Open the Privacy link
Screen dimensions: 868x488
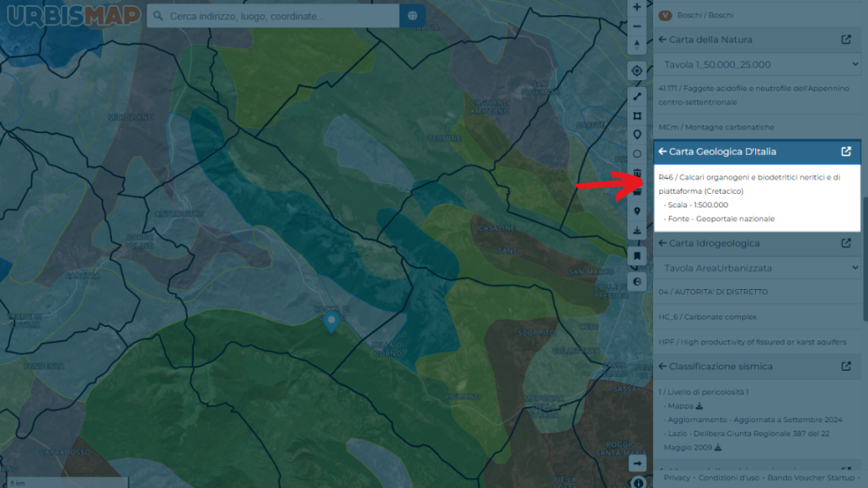(677, 478)
